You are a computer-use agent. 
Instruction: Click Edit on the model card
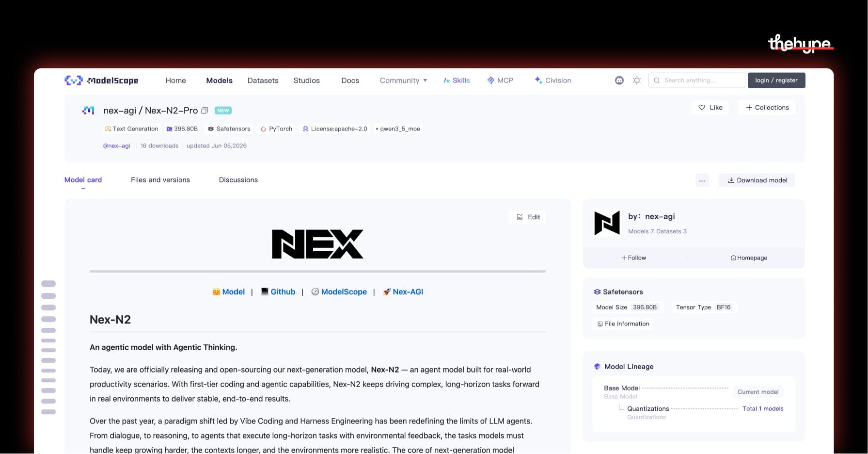pyautogui.click(x=528, y=217)
